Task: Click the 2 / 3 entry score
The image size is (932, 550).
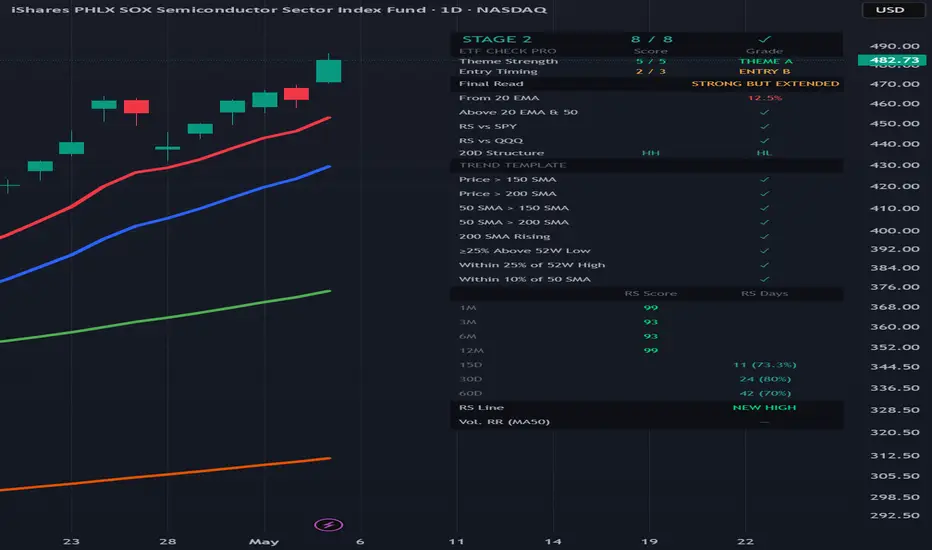Action: point(651,71)
